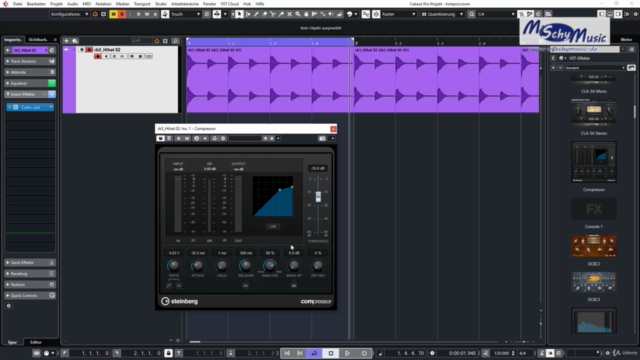Expand the Track Versions inspector section
Viewport: 640px width, 360px height.
pyautogui.click(x=30, y=61)
